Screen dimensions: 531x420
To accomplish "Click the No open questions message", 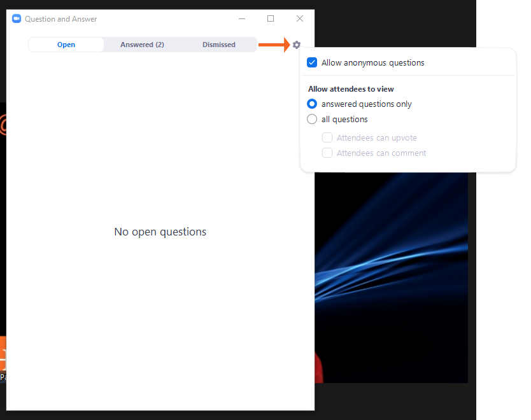I will tap(160, 232).
